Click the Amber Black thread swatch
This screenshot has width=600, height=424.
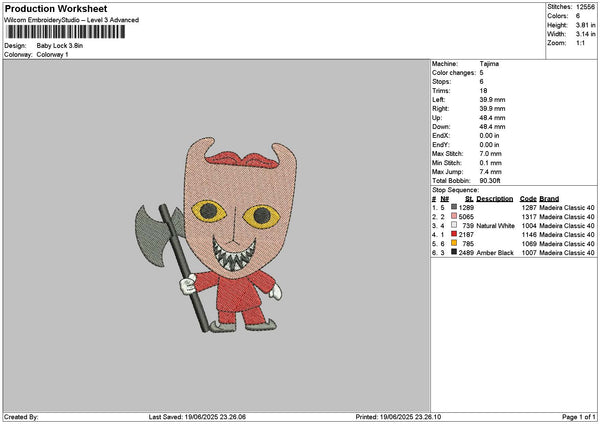coord(454,253)
